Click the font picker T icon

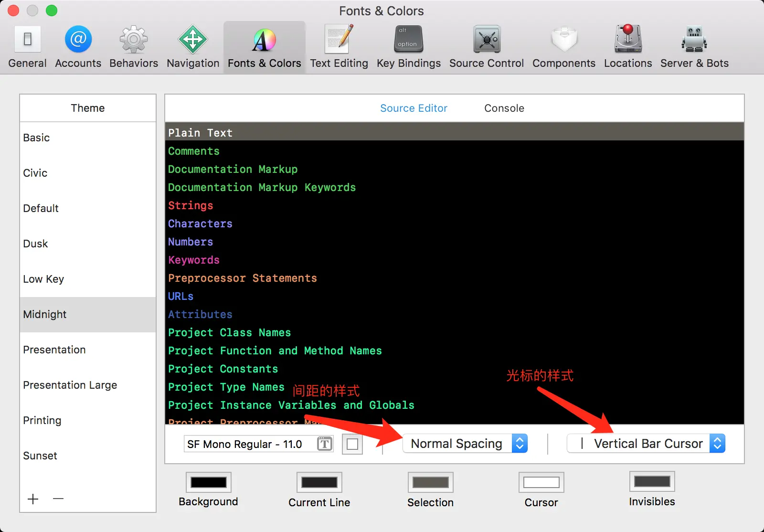(x=325, y=444)
